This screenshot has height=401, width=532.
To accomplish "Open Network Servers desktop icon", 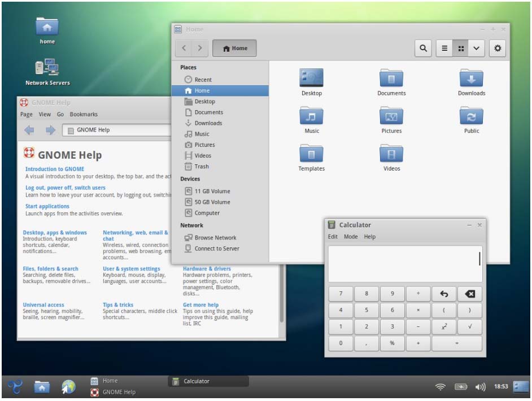I will 47,72.
